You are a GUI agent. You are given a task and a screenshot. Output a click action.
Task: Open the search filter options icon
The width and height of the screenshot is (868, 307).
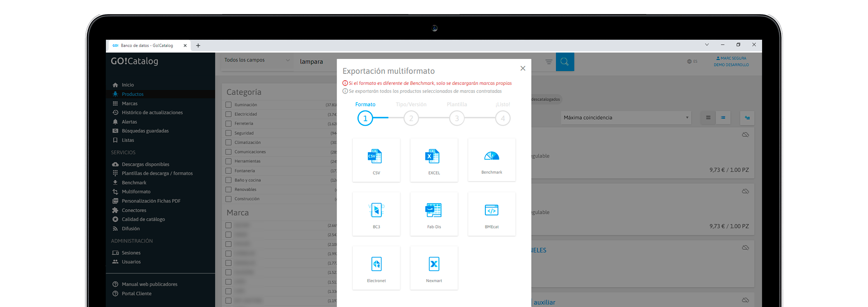[x=549, y=62]
